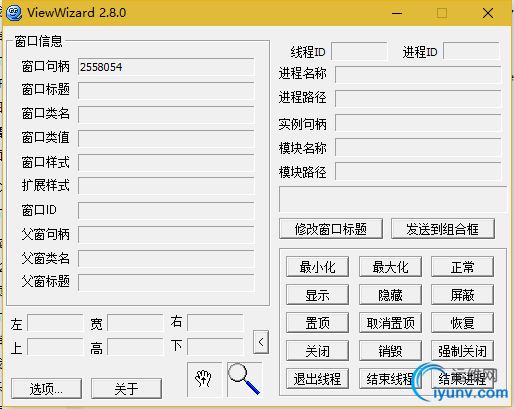Click the 高 height field
This screenshot has height=409, width=514.
[x=135, y=347]
